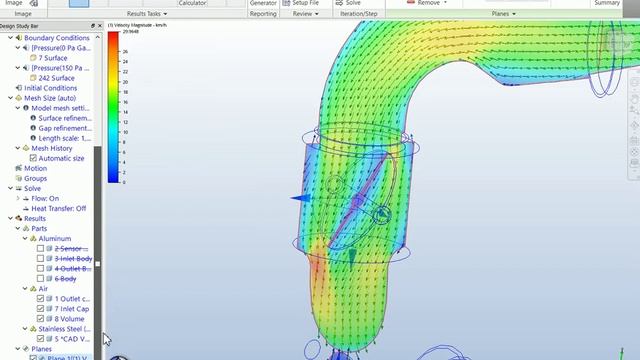The width and height of the screenshot is (640, 360).
Task: Select the Gap refinement setting icon
Action: [x=33, y=128]
